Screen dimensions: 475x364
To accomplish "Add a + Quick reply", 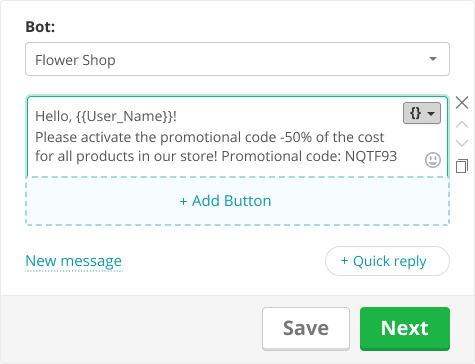I will click(387, 261).
